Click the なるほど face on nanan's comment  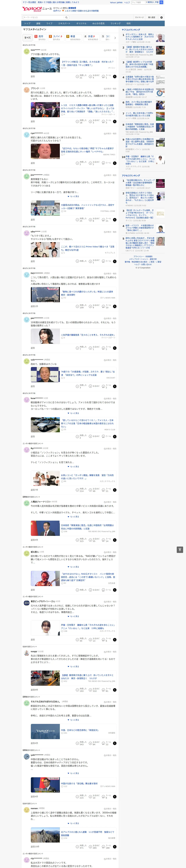91,846
